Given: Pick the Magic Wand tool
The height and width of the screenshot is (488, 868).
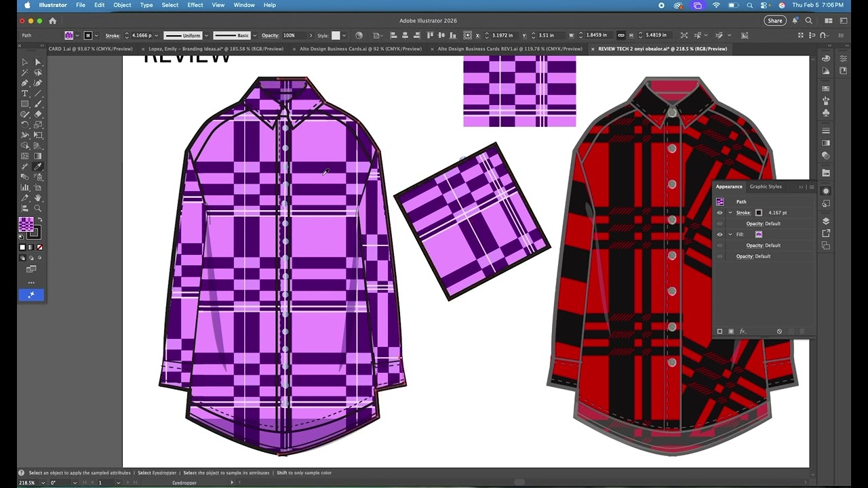Looking at the screenshot, I should [25, 73].
